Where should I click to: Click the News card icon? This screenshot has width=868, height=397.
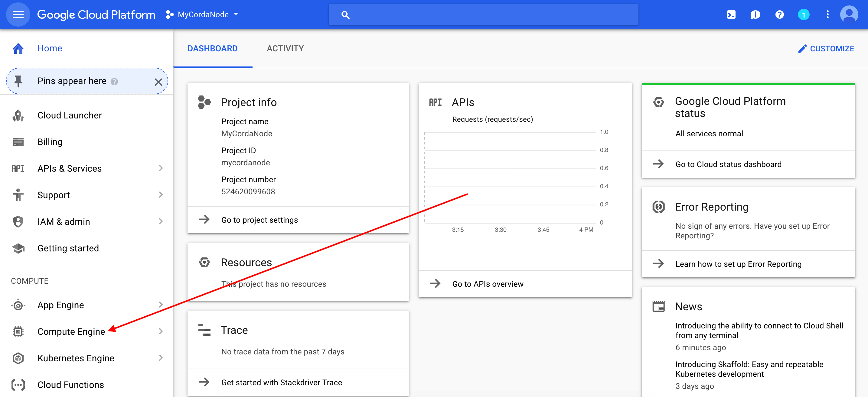pos(658,306)
